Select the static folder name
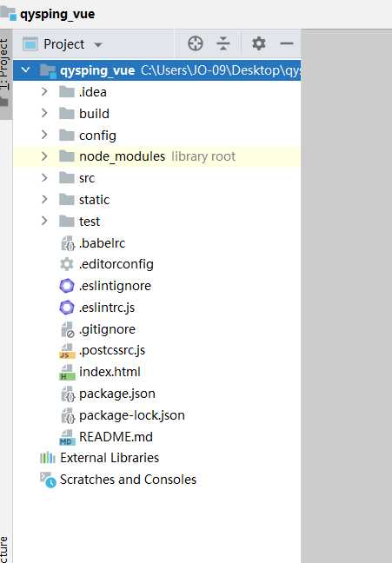The height and width of the screenshot is (563, 392). [94, 200]
